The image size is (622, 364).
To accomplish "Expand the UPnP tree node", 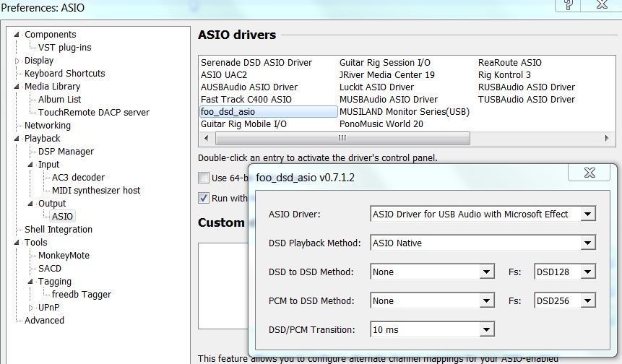I will pos(30,308).
